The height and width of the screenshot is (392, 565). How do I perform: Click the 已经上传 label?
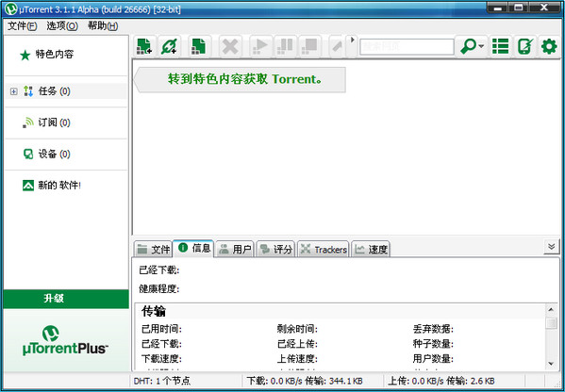[297, 344]
